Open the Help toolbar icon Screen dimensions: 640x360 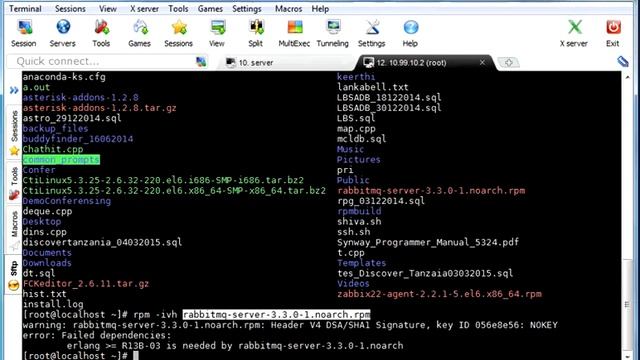[410, 33]
